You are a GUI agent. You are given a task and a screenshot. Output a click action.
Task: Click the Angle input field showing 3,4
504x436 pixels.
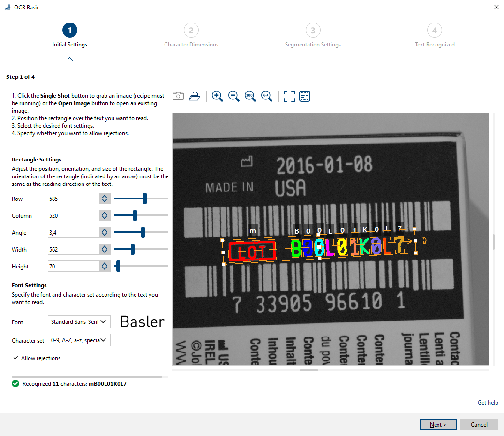[x=74, y=232]
